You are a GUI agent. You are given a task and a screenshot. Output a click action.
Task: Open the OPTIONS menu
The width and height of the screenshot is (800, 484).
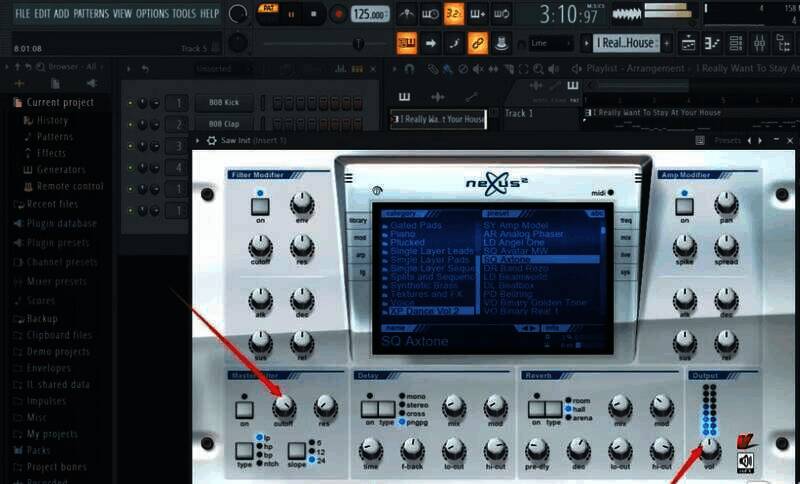152,14
